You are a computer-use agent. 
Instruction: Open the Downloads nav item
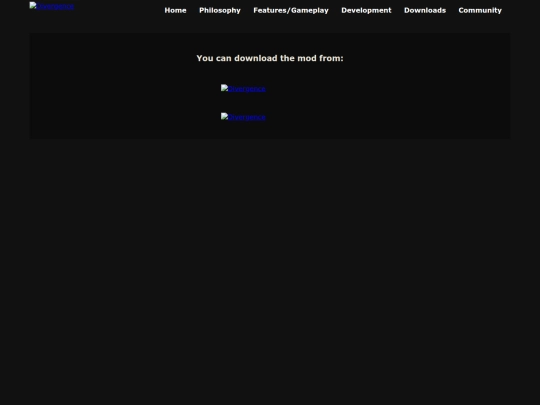click(425, 10)
